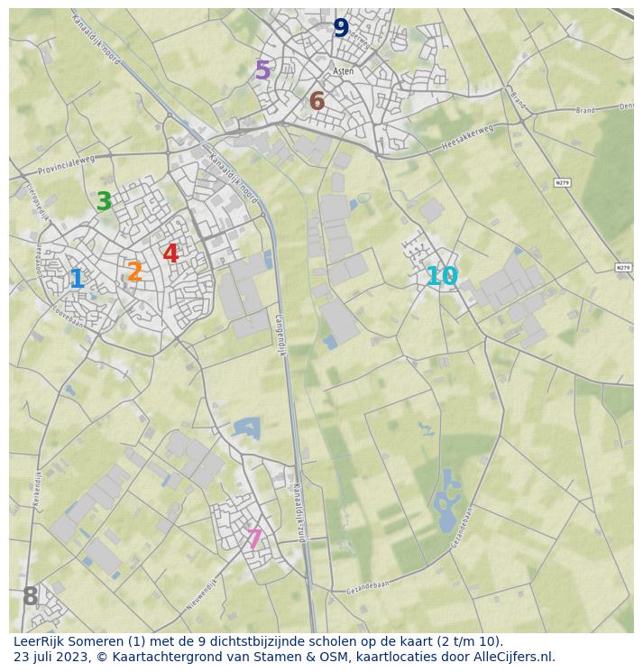The image size is (643, 672).
Task: Click the AlleCijfers.nl attribution text
Action: pyautogui.click(x=507, y=657)
